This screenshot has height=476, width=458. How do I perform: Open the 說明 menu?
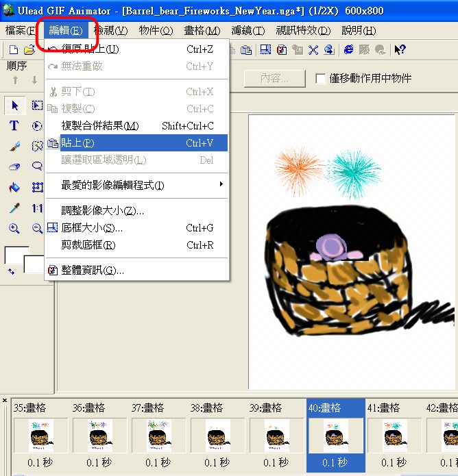(x=359, y=30)
